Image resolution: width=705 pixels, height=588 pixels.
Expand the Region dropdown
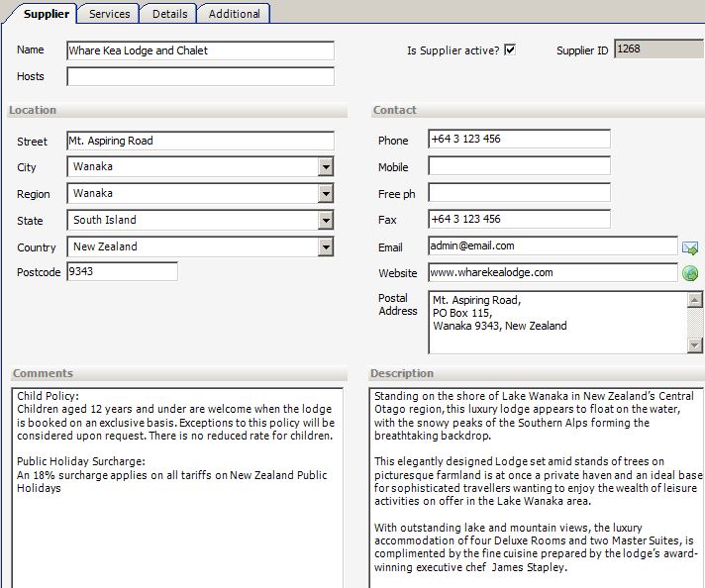[x=326, y=194]
